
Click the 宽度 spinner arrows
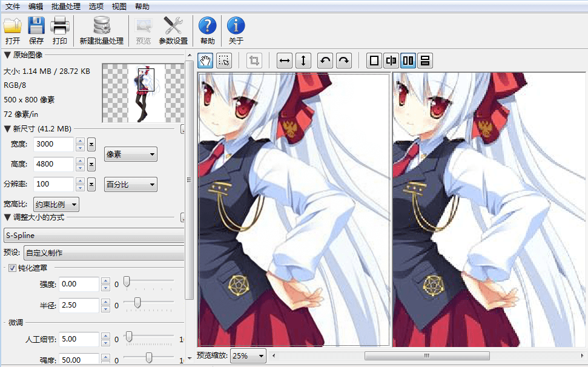80,144
